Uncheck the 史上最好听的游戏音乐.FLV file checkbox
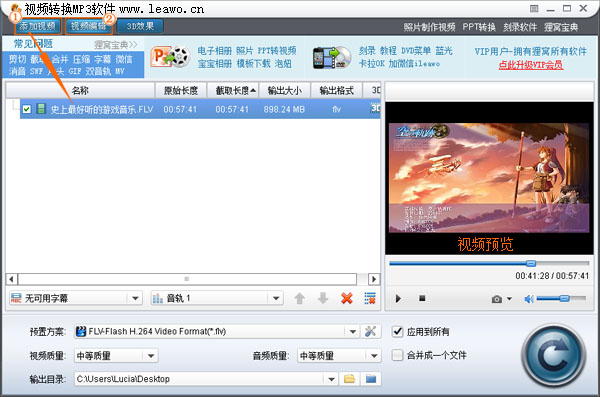Screen dimensions: 600x397 point(26,109)
